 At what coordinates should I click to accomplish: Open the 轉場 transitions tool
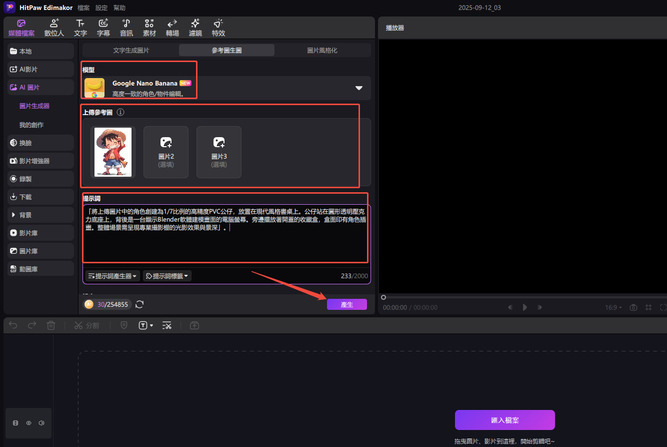click(x=172, y=27)
